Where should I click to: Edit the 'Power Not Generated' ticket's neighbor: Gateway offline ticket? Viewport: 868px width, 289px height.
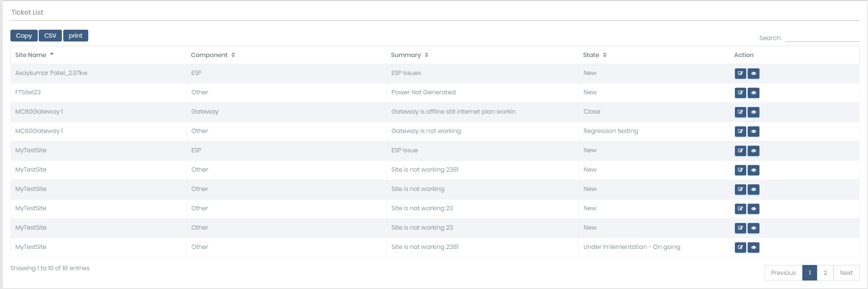740,112
